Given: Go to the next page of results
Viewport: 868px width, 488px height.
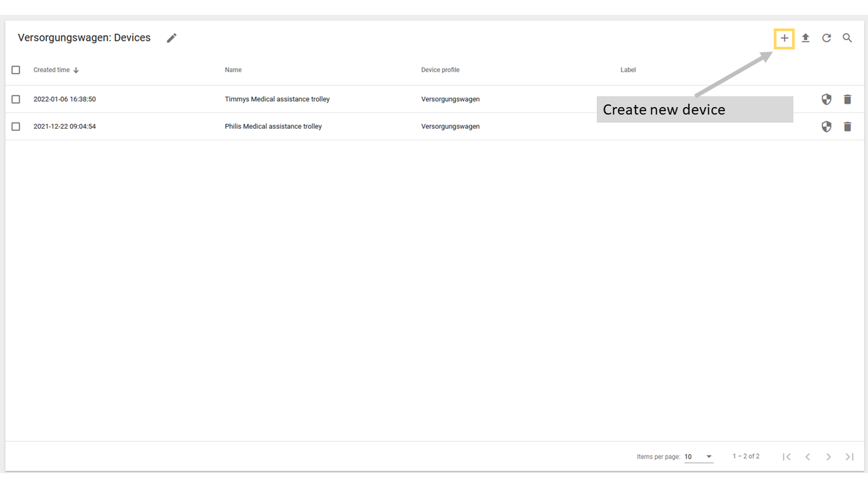Looking at the screenshot, I should tap(829, 457).
